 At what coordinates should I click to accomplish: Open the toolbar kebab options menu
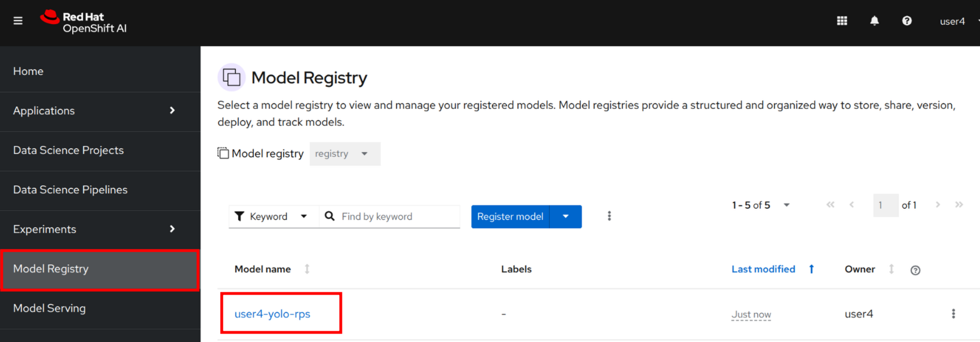pyautogui.click(x=609, y=216)
